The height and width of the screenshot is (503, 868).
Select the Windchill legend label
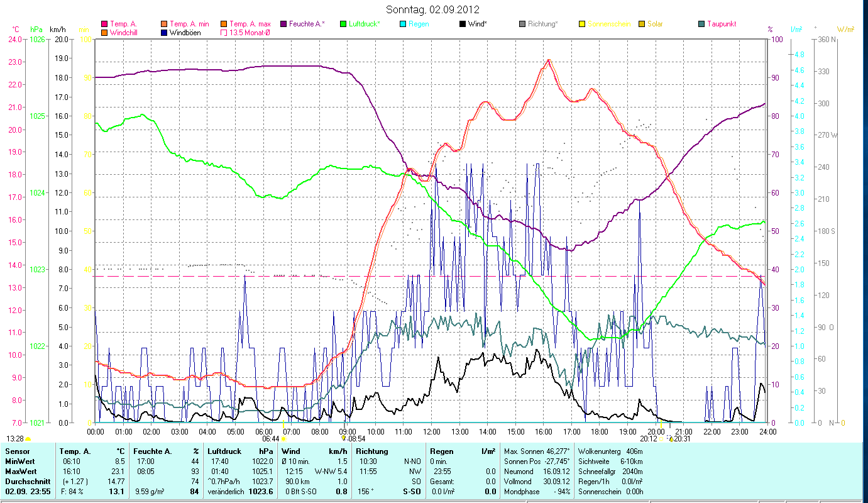point(124,32)
